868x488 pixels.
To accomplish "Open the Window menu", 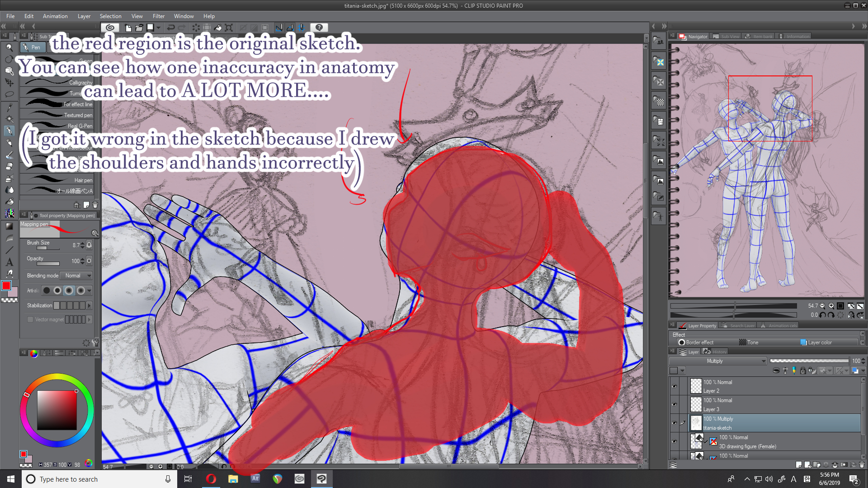I will pos(183,16).
